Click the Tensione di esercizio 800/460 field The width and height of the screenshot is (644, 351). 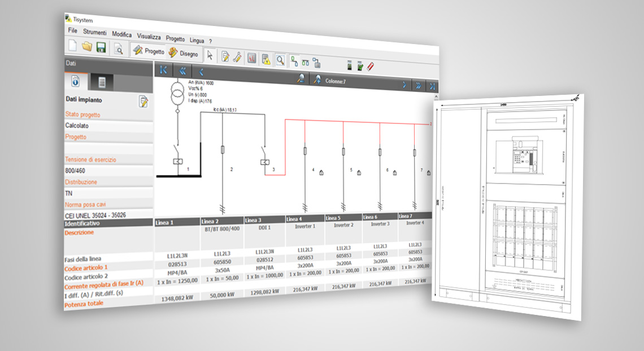(108, 170)
